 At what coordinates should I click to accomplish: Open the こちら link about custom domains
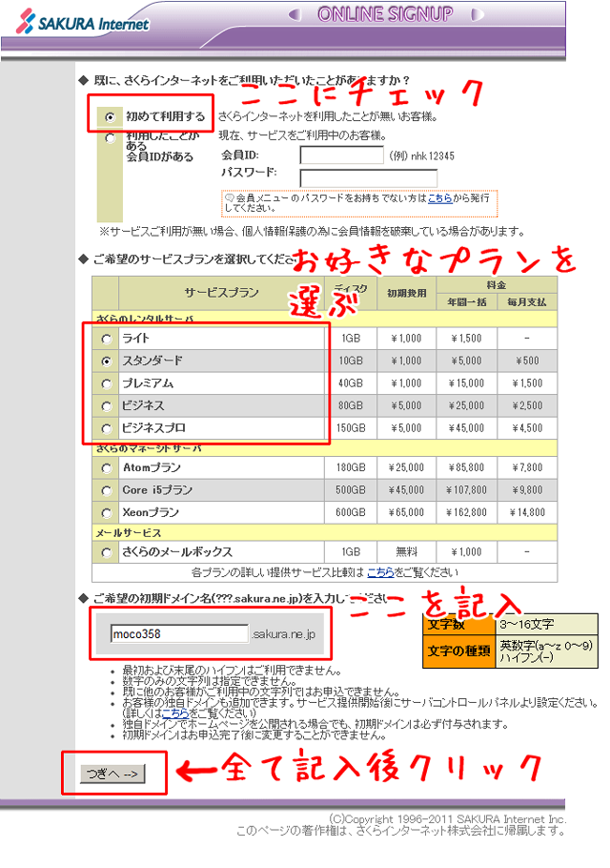click(175, 713)
